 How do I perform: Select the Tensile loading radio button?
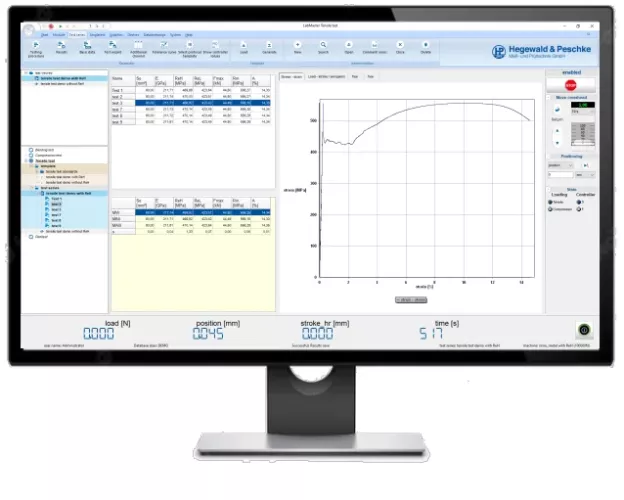[x=551, y=201]
